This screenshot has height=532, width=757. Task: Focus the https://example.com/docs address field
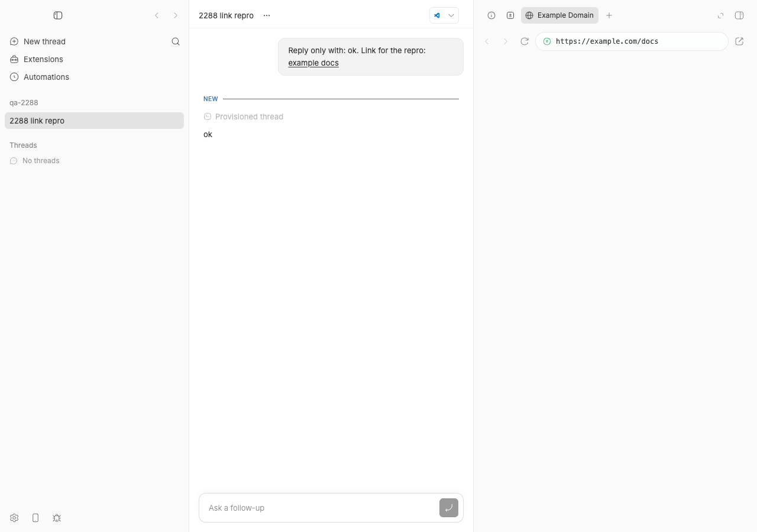(x=632, y=41)
